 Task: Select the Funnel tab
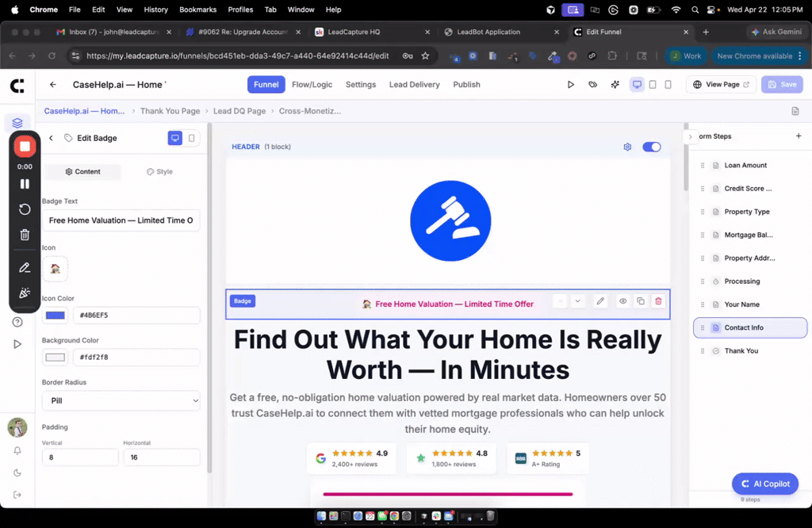(x=266, y=84)
